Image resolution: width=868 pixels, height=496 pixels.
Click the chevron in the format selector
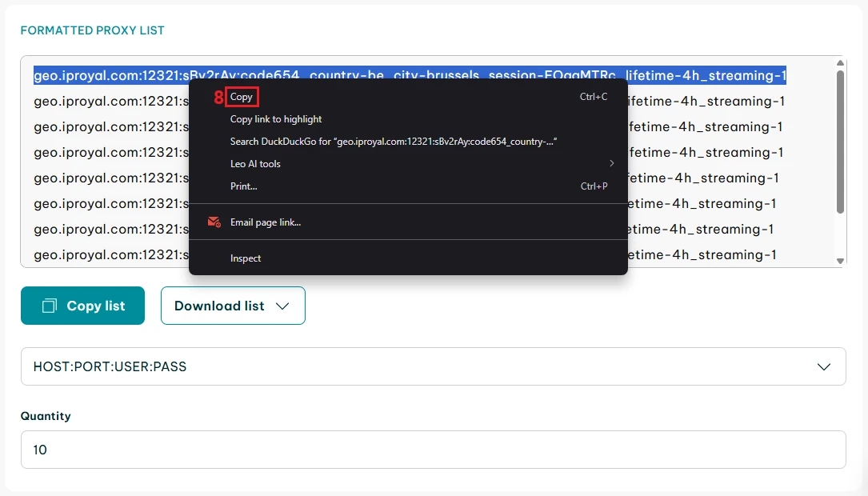tap(824, 366)
